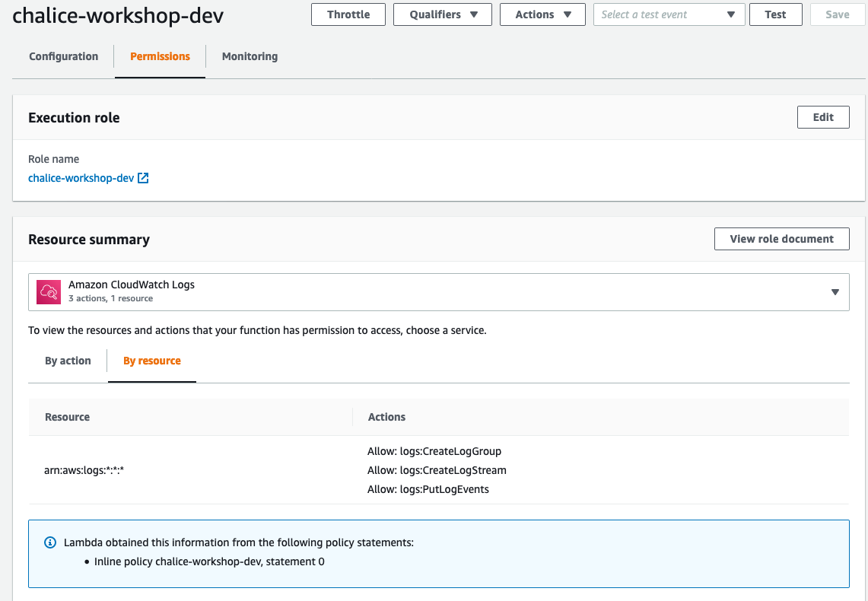Click the info icon in the policy notice

coord(49,542)
